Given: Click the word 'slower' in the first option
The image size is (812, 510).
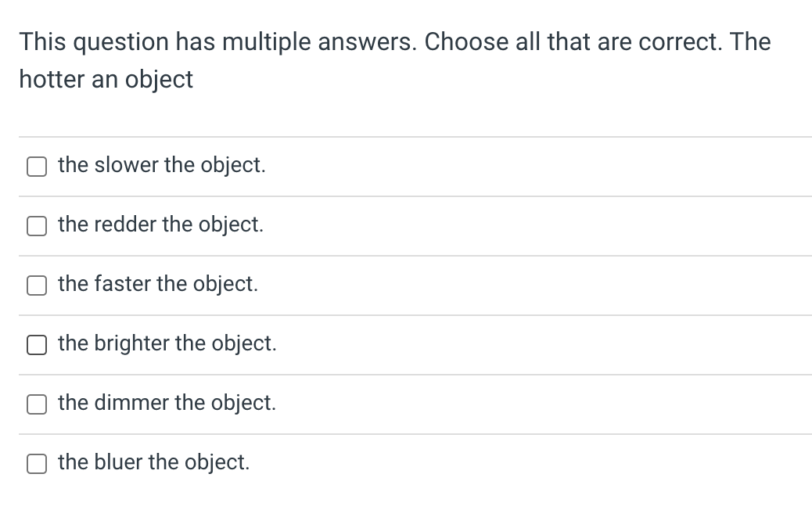Looking at the screenshot, I should (126, 165).
